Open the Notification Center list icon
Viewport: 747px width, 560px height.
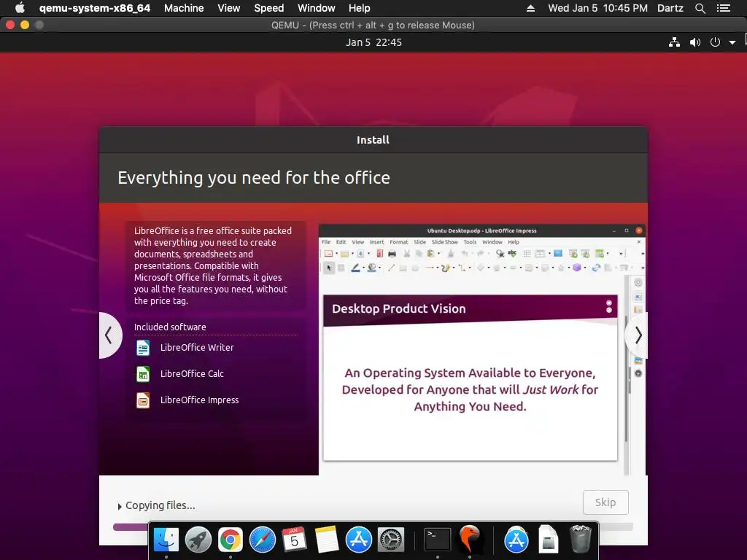[x=724, y=8]
